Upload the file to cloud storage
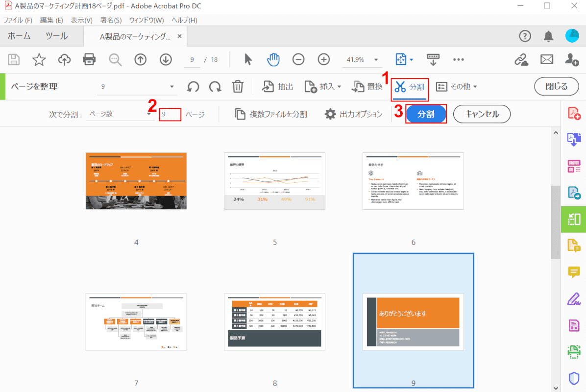Image resolution: width=586 pixels, height=392 pixels. pos(64,59)
